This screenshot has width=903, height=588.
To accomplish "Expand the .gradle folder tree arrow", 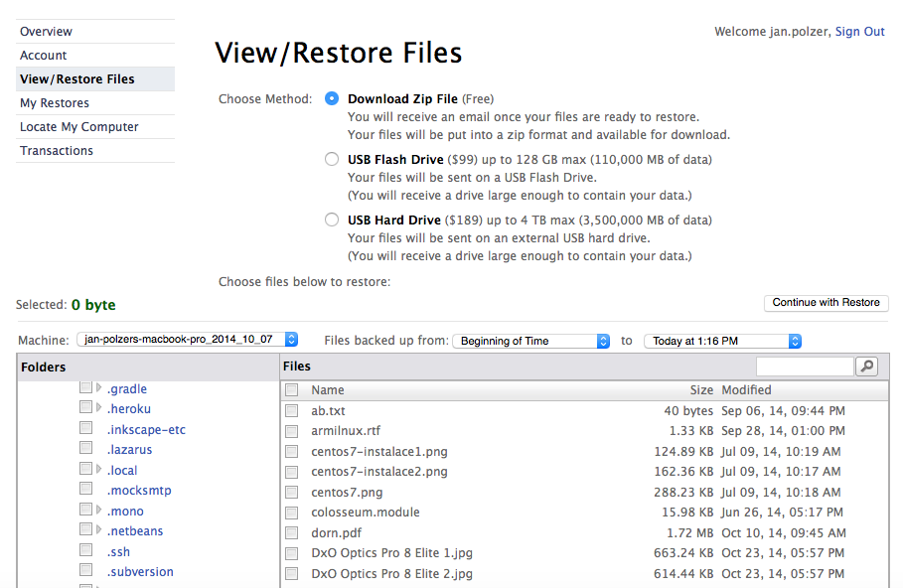I will point(99,388).
